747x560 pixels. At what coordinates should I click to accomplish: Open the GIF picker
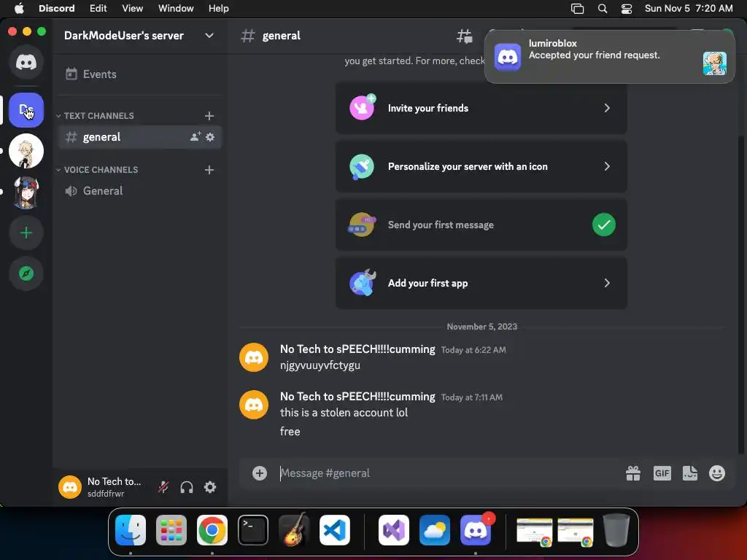pos(662,473)
